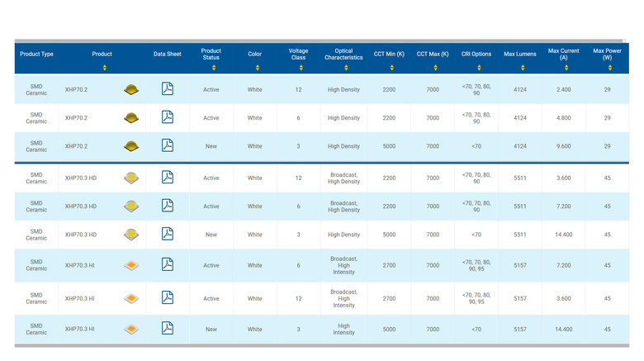Select the 2.400 max current cell
Screen dimensions: 644x361
click(563, 89)
